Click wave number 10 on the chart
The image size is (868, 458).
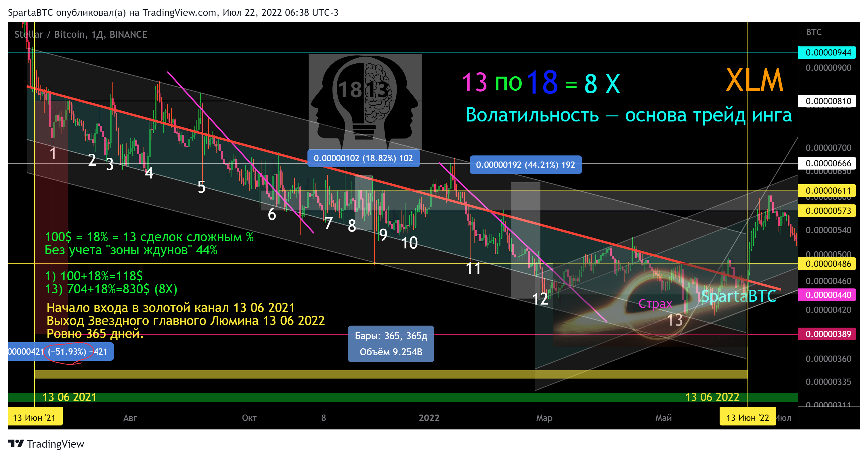[409, 243]
